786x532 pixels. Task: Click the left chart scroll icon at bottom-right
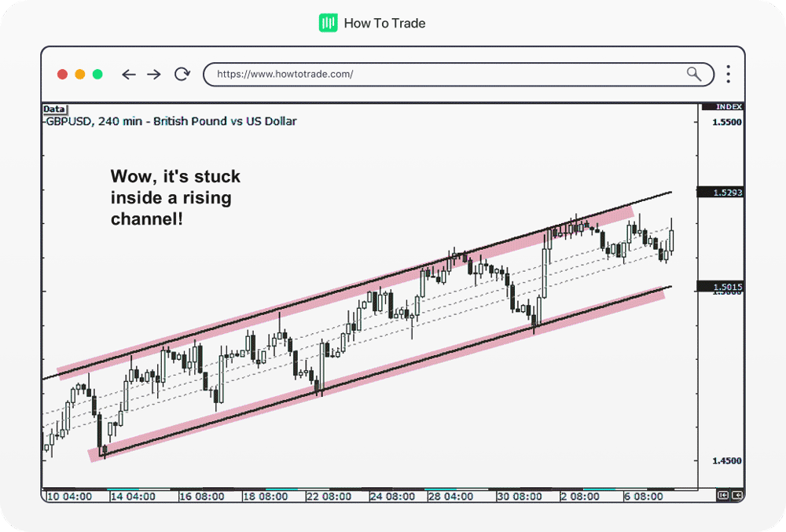[x=722, y=496]
